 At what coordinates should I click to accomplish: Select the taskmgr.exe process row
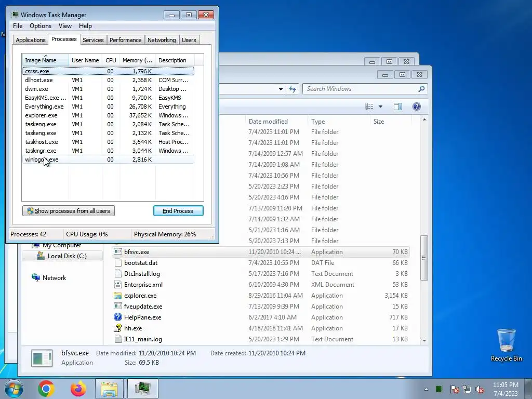[x=108, y=151]
